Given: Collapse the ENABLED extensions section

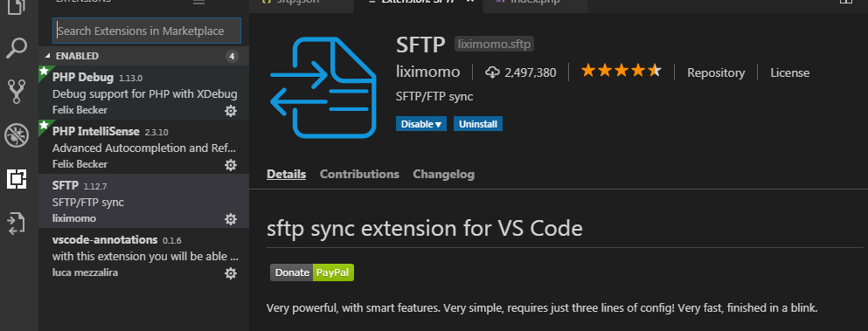Looking at the screenshot, I should [x=143, y=56].
